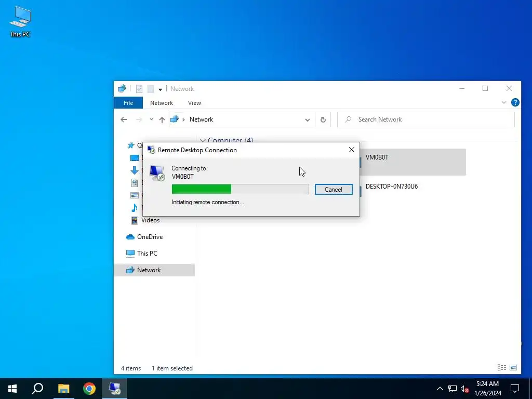Open File Explorer help
The image size is (532, 399).
coord(515,102)
